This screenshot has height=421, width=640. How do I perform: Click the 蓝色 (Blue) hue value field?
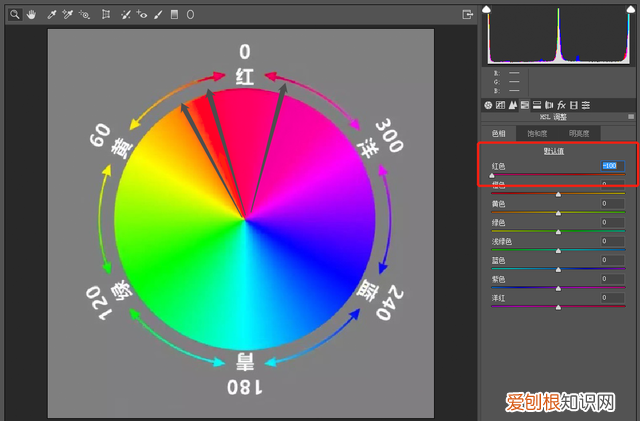coord(612,260)
